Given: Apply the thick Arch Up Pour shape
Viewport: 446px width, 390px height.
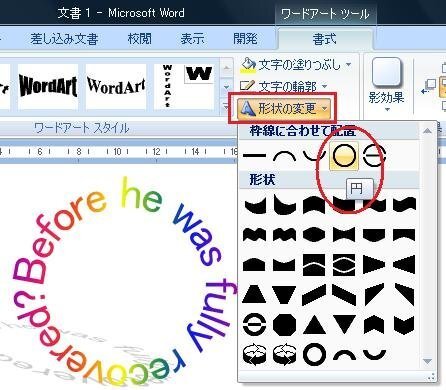Looking at the screenshot, I should 344,354.
